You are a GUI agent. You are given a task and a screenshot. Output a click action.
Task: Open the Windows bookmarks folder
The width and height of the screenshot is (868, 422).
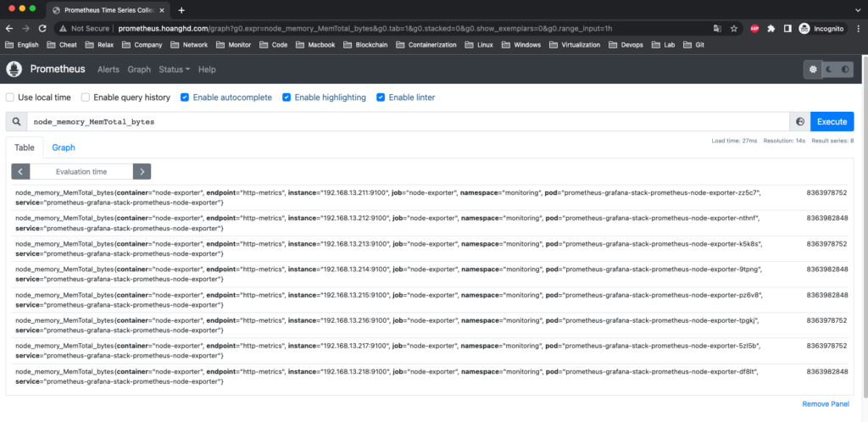pyautogui.click(x=521, y=45)
